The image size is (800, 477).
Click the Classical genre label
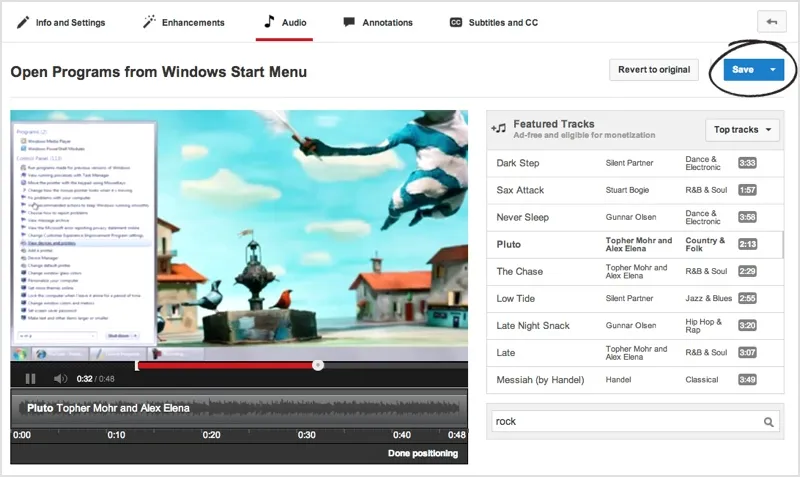pos(702,380)
